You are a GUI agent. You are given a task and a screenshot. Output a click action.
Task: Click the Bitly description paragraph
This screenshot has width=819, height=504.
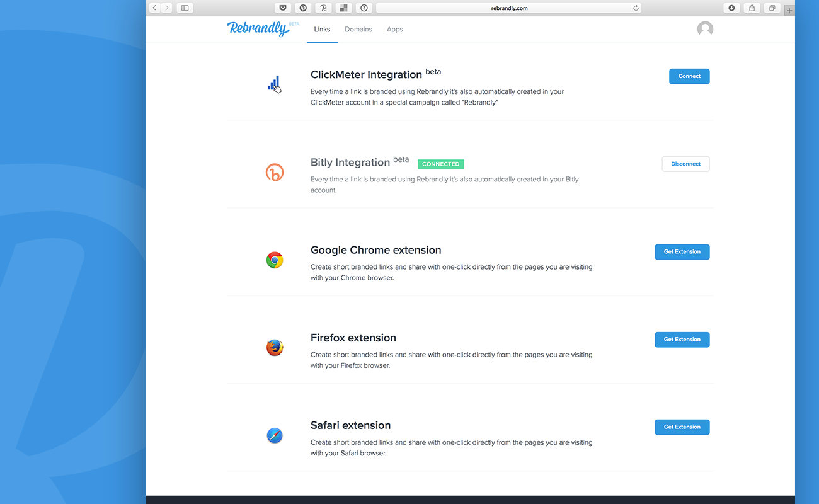pyautogui.click(x=445, y=185)
